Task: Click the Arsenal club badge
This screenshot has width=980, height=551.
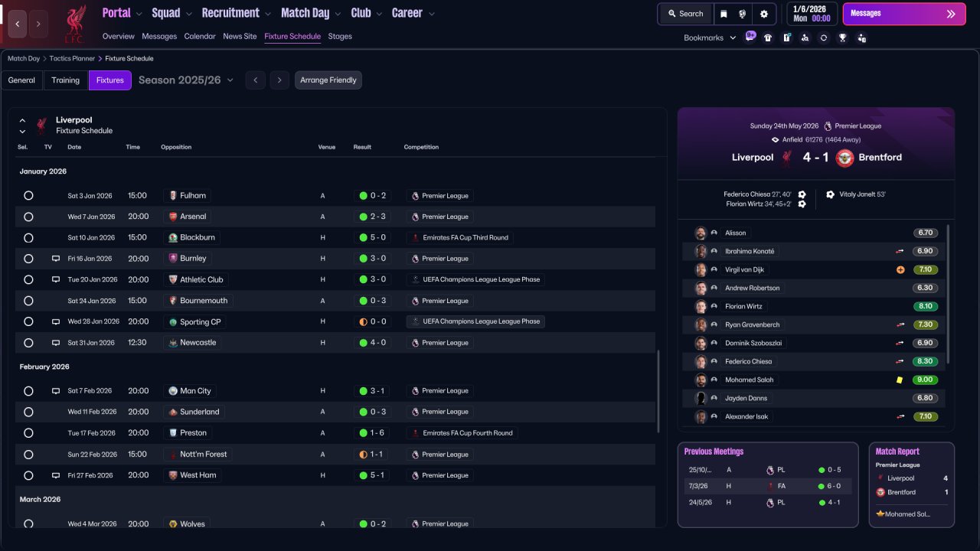Action: click(x=173, y=217)
